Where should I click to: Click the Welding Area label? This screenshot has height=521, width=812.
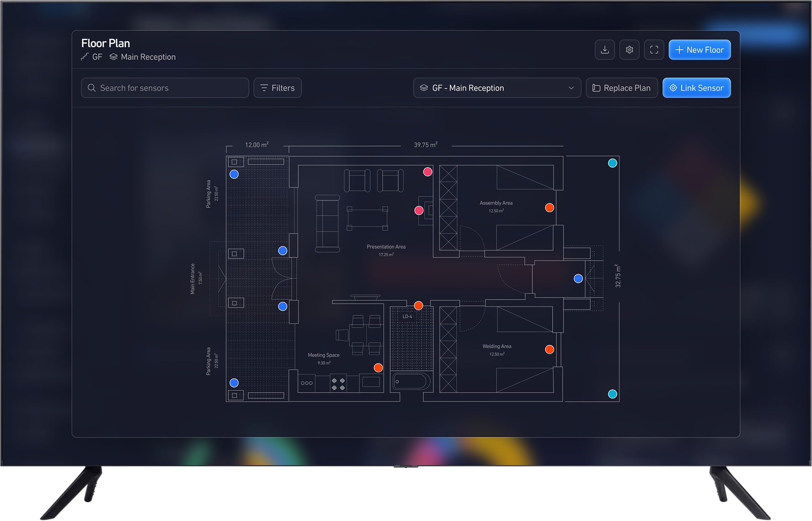(497, 346)
